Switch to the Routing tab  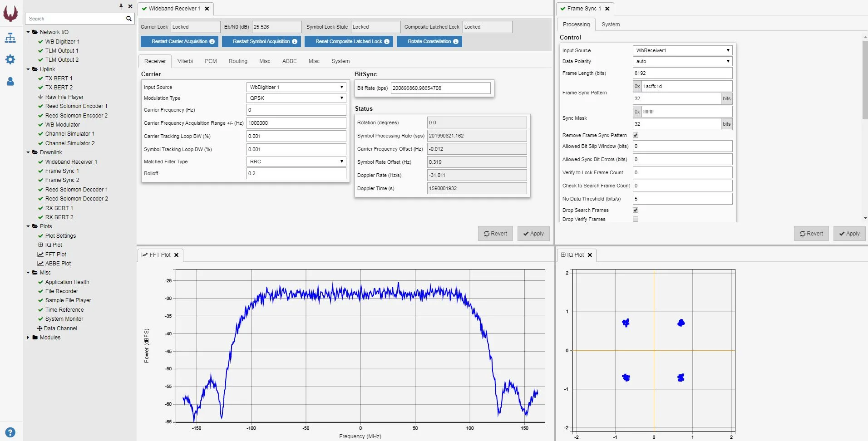point(238,61)
